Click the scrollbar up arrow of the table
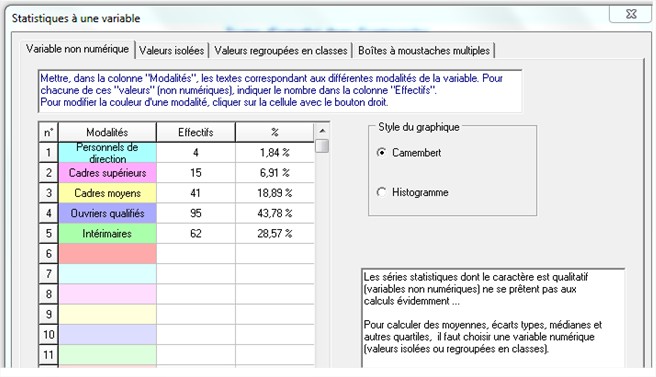 pos(322,131)
